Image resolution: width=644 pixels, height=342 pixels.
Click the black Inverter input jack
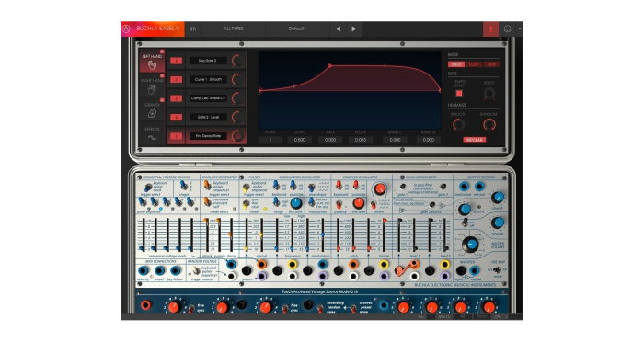pos(461,270)
